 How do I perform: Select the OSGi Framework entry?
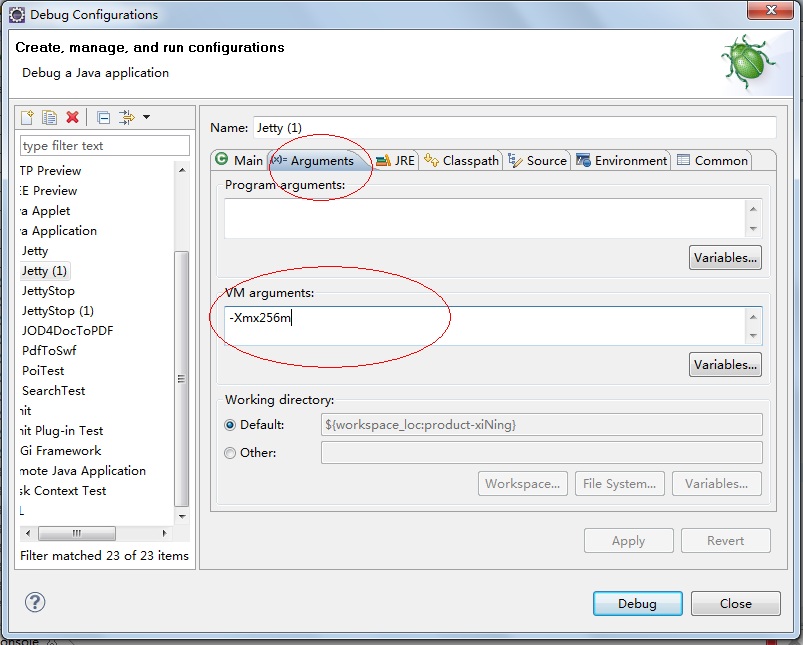(x=60, y=450)
